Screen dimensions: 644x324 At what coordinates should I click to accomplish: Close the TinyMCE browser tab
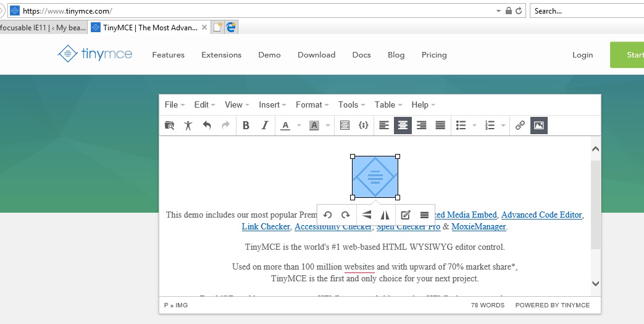[x=204, y=28]
